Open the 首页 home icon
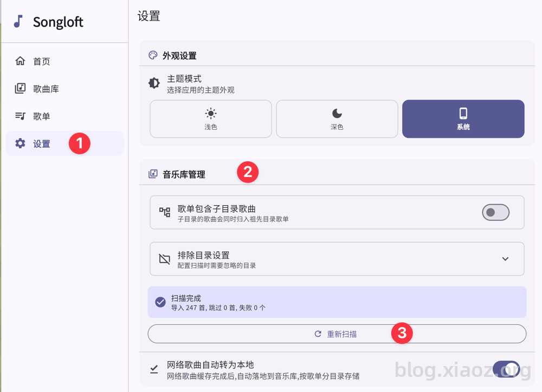The height and width of the screenshot is (392, 542). (20, 61)
